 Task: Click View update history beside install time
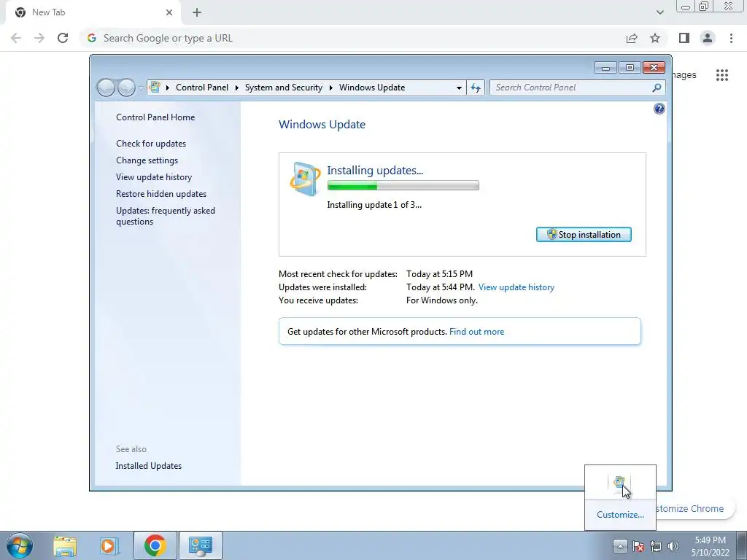(516, 287)
